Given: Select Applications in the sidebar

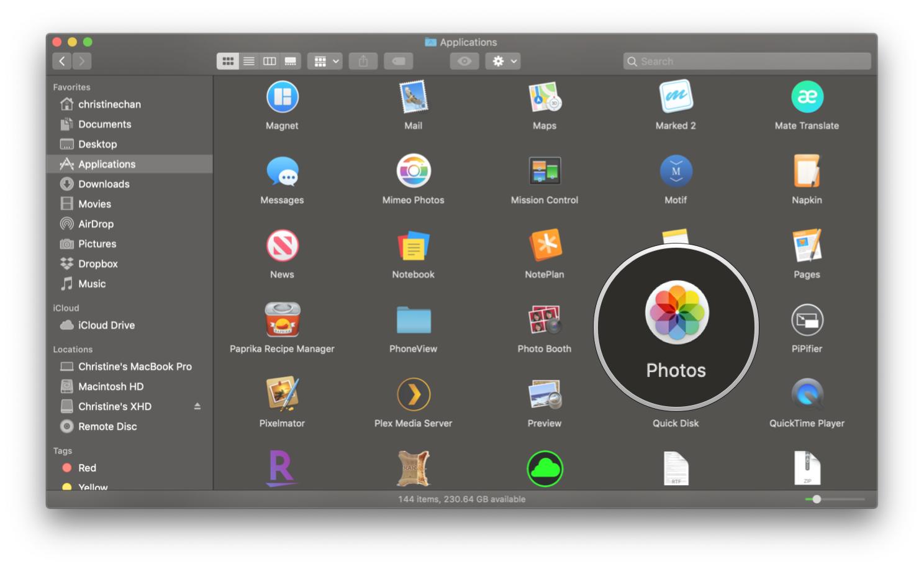Looking at the screenshot, I should 129,164.
